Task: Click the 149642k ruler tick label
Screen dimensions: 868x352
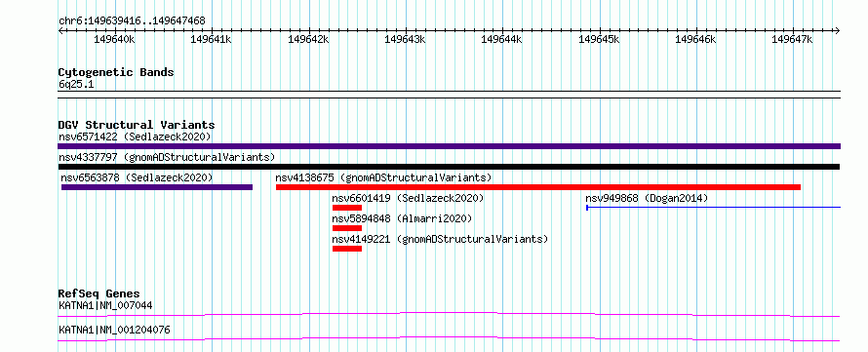Action: coord(308,39)
